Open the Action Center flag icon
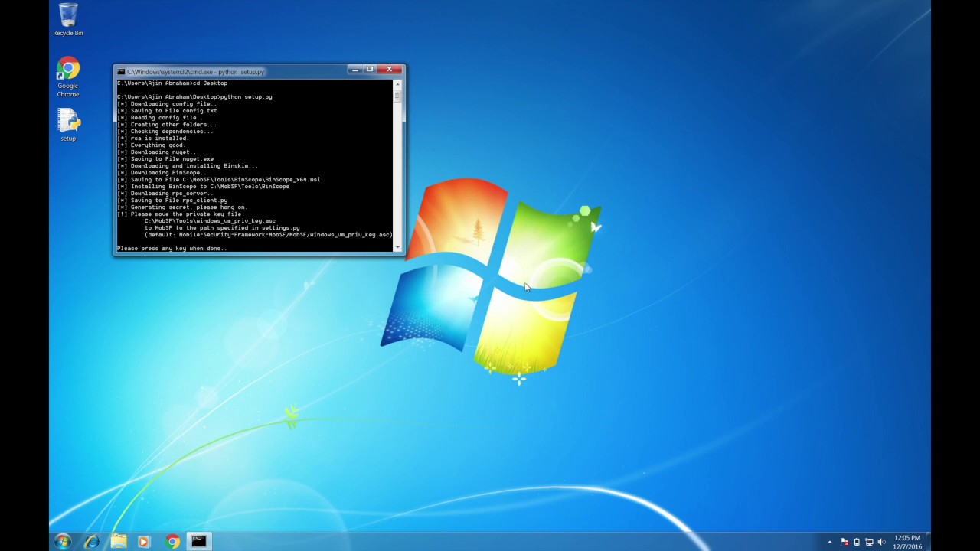980x551 pixels. click(x=844, y=542)
